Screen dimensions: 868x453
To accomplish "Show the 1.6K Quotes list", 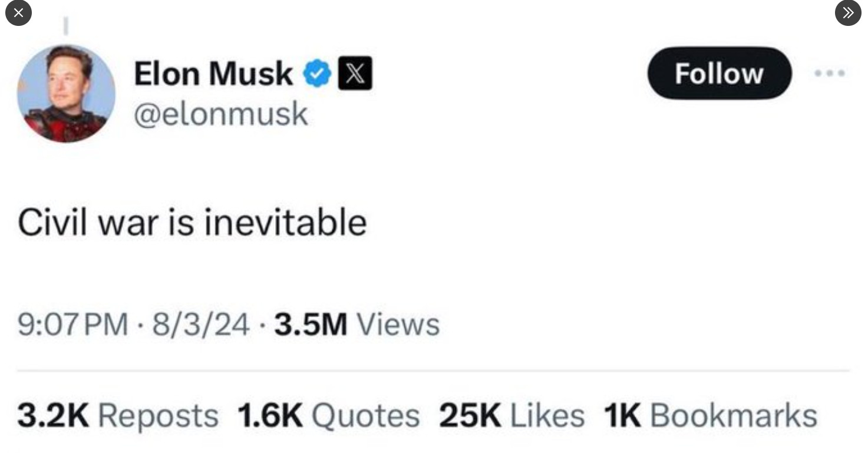I will 328,415.
